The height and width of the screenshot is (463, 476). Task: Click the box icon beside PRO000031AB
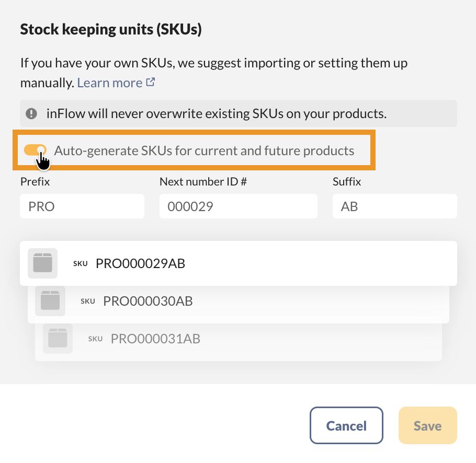pos(58,339)
